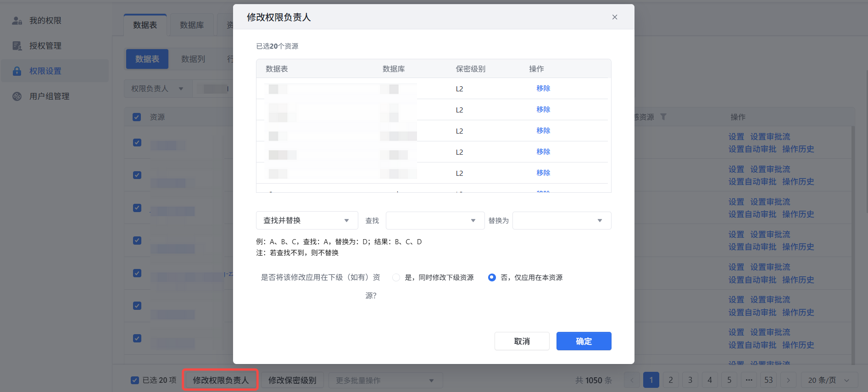Go to page 2
Viewport: 868px width, 392px height.
[671, 380]
